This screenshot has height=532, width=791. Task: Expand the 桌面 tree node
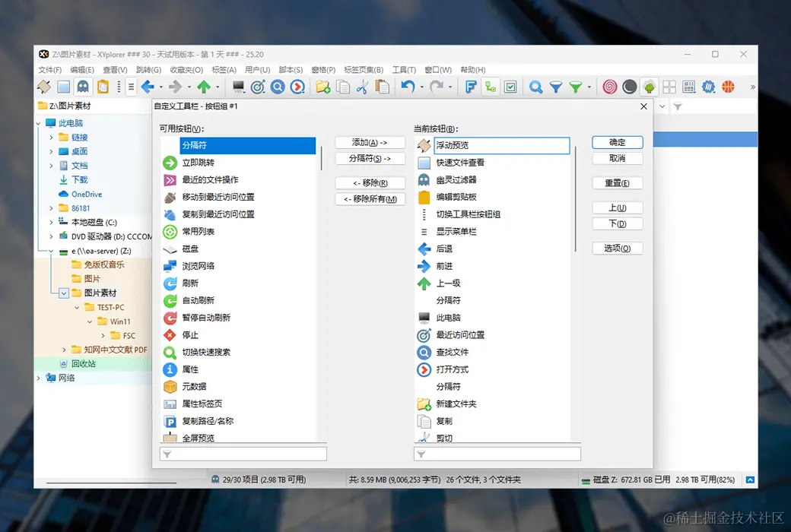51,151
